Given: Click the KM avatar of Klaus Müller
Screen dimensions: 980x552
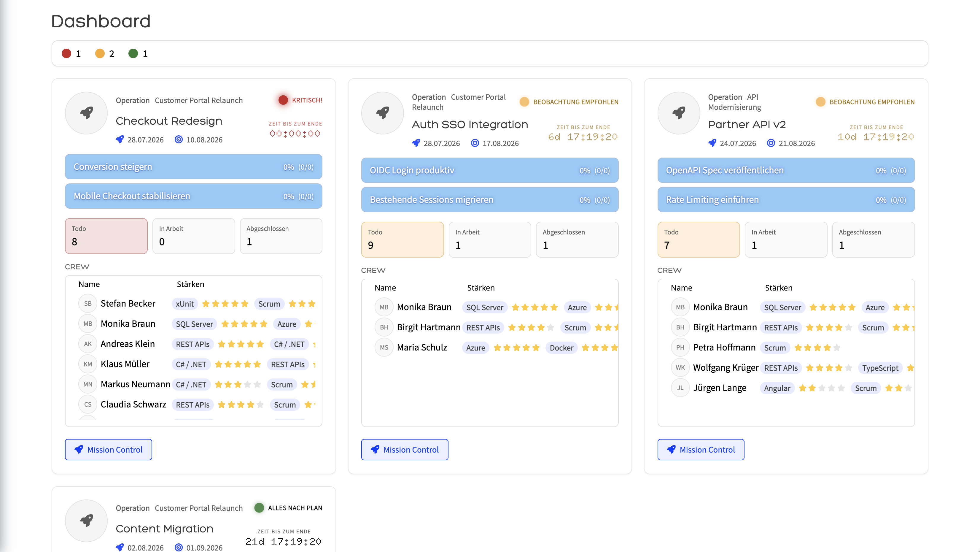Looking at the screenshot, I should [x=88, y=364].
